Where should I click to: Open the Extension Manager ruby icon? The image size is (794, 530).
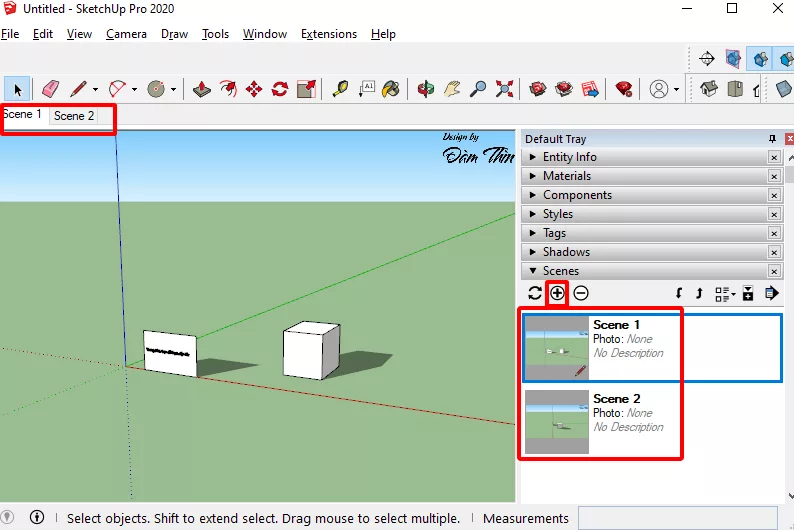(624, 90)
